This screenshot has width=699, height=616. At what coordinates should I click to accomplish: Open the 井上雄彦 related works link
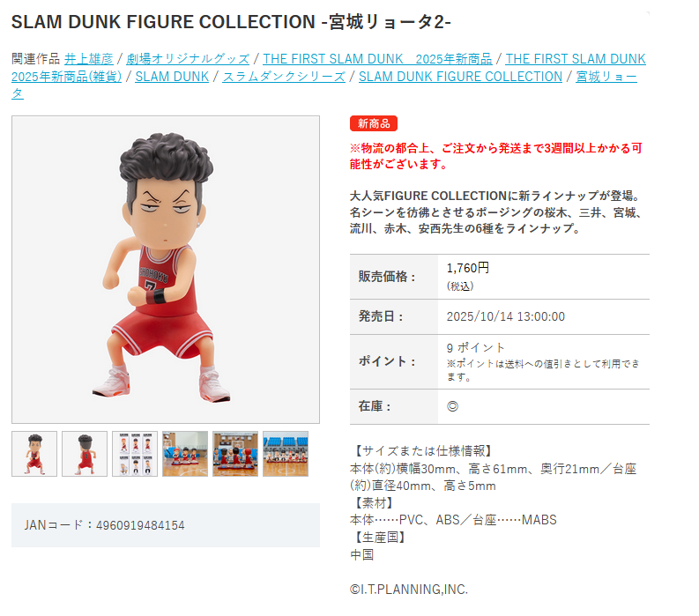click(x=89, y=59)
